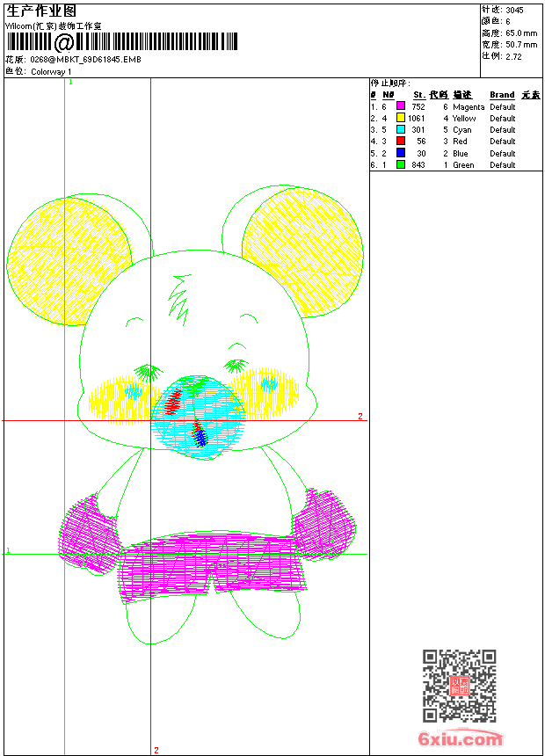Click the Magenta color swatch
Screen dimensions: 545x756
(400, 105)
